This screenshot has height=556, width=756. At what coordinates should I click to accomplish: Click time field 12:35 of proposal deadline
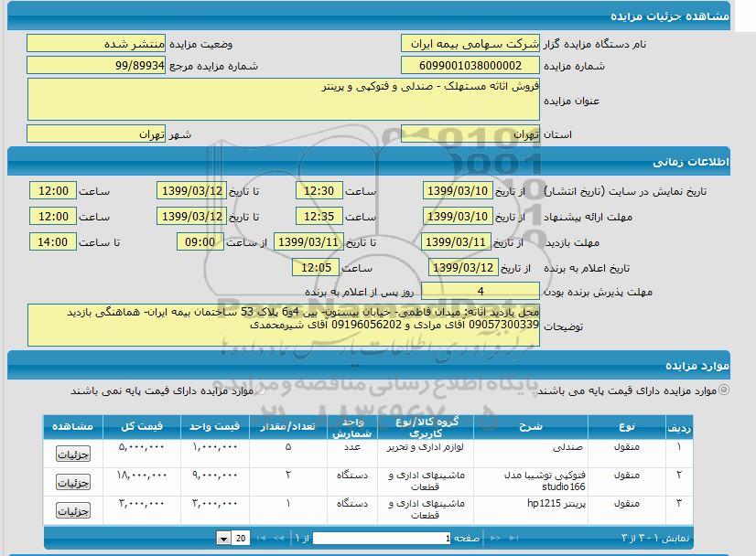(319, 217)
